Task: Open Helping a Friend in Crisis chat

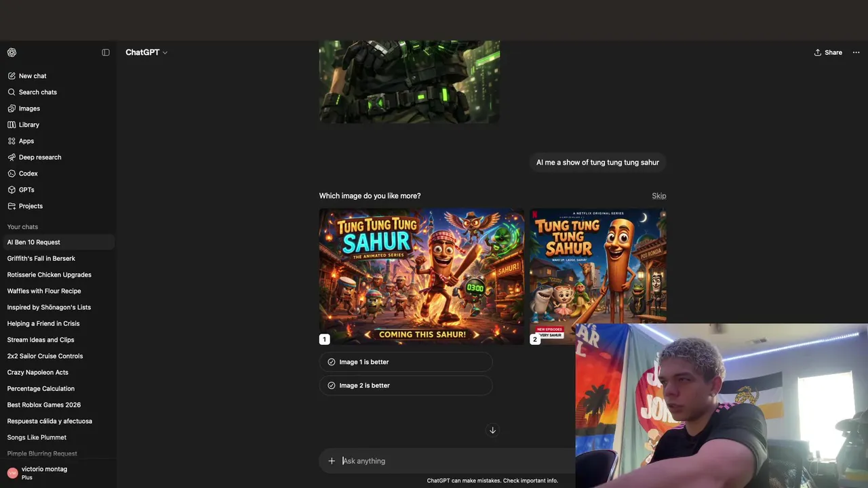Action: [x=58, y=323]
